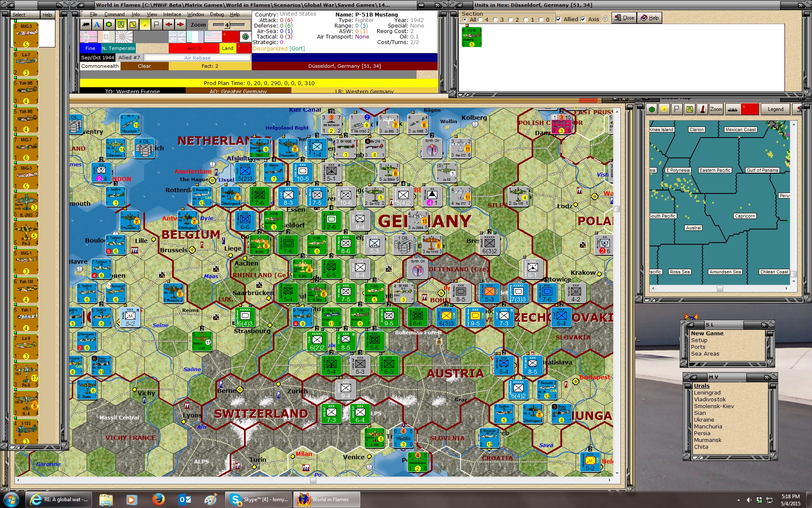Click the sun weather toolbar icon
This screenshot has height=508, width=812.
pyautogui.click(x=145, y=25)
